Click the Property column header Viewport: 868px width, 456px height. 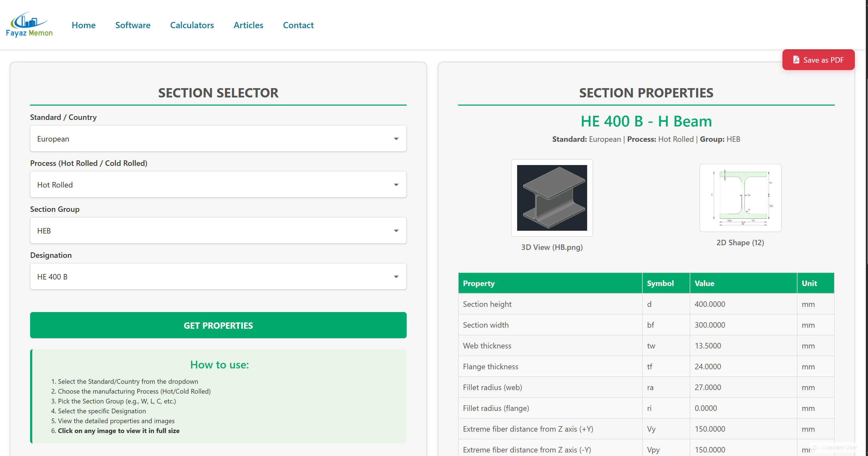(479, 283)
